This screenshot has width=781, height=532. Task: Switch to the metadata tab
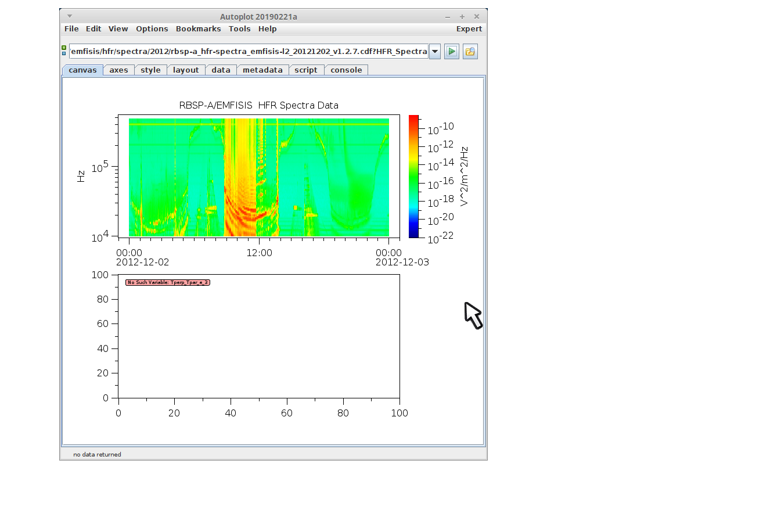click(262, 70)
